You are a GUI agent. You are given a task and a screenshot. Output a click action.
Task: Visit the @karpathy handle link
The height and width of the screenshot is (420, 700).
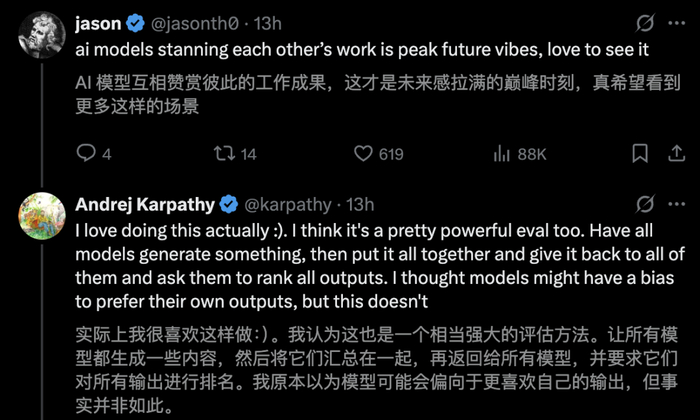pos(288,204)
